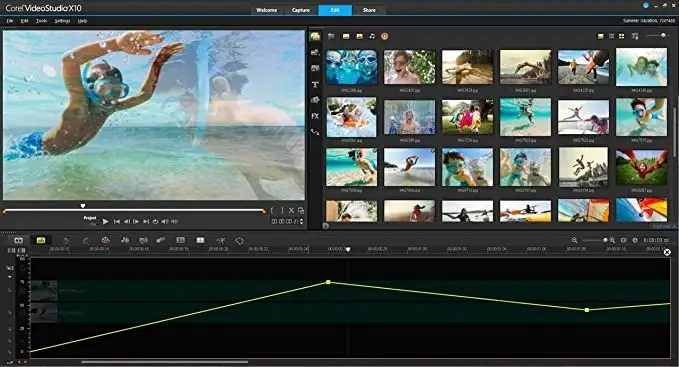The width and height of the screenshot is (679, 367).
Task: Open the Auto Music tool
Action: click(143, 240)
